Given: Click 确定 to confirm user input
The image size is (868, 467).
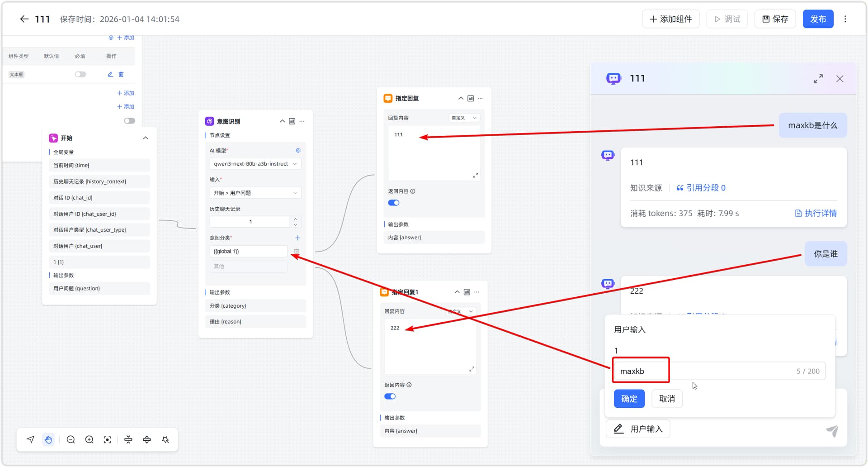Looking at the screenshot, I should (x=629, y=399).
